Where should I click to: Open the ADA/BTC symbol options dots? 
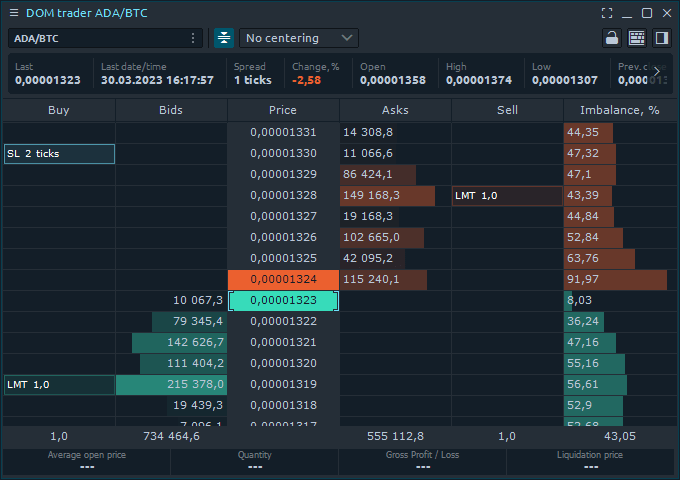click(x=193, y=38)
